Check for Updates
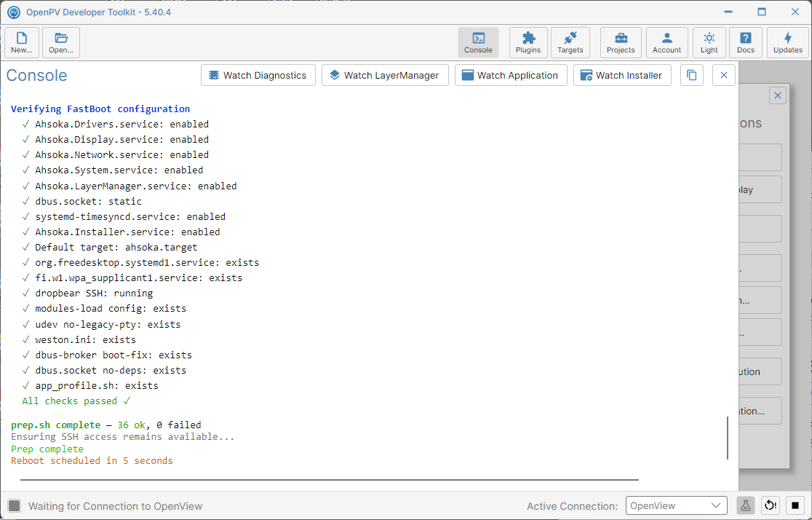Screen dimensions: 812x520 (x=788, y=42)
